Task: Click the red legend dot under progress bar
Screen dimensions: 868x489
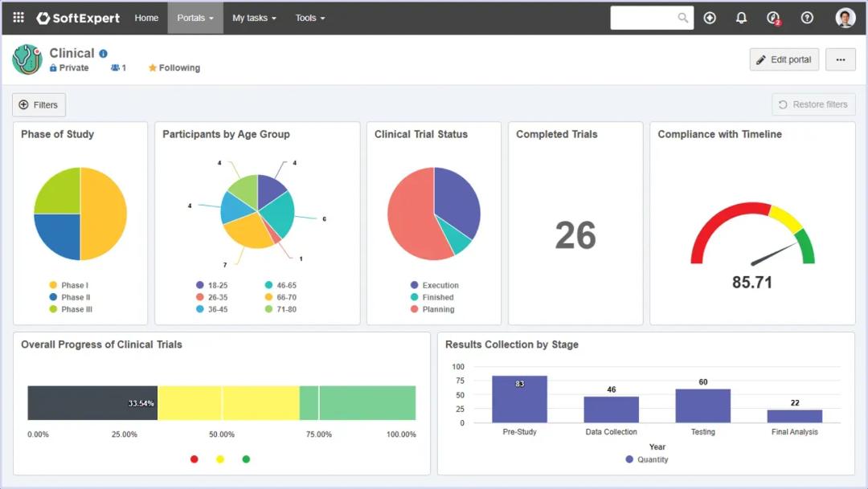Action: tap(194, 459)
